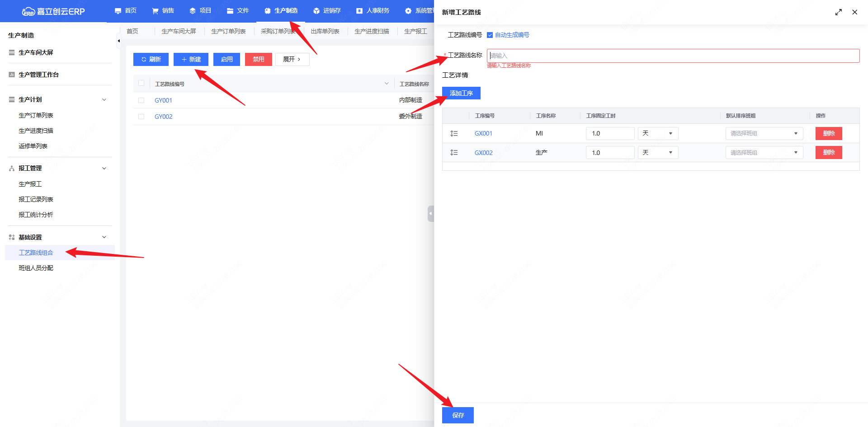Click GX002 fixed hours input field

[610, 153]
